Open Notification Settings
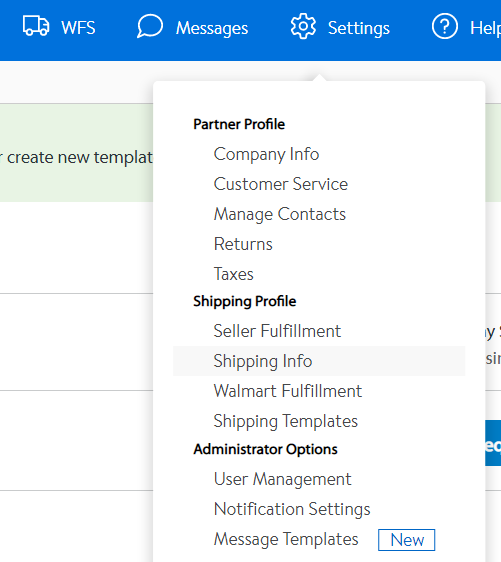 292,509
